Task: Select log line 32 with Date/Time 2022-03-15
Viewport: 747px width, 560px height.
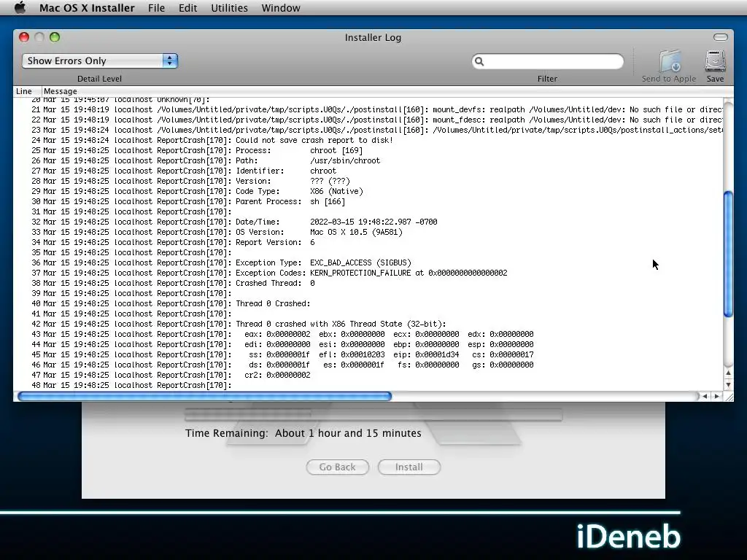Action: [368, 222]
